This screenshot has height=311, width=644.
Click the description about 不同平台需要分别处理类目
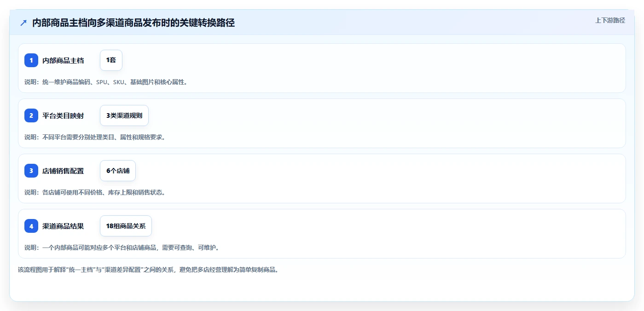pyautogui.click(x=95, y=137)
